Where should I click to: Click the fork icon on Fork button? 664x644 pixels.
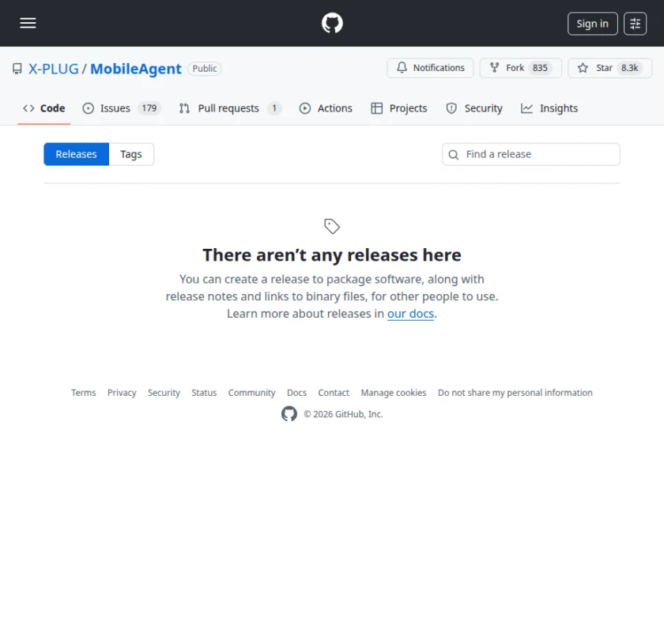click(x=494, y=68)
